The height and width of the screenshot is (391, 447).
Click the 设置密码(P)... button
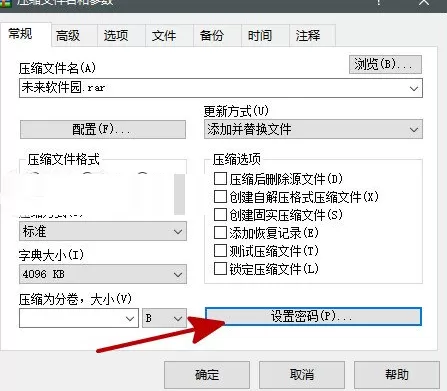(313, 316)
